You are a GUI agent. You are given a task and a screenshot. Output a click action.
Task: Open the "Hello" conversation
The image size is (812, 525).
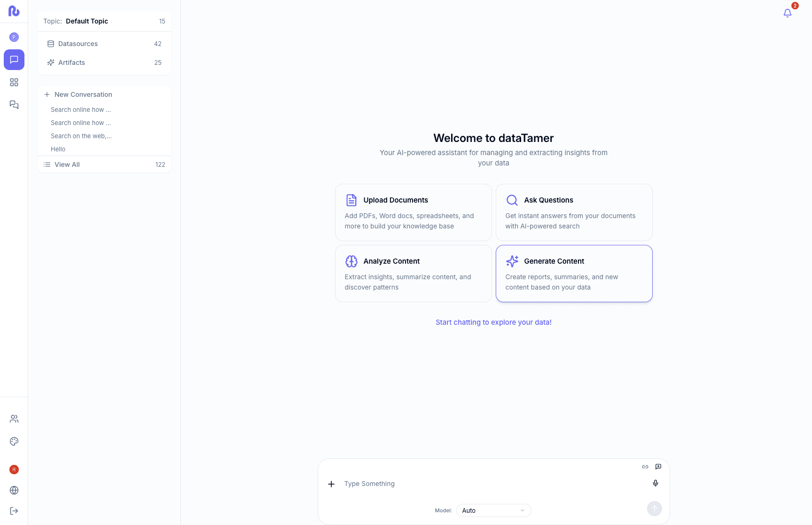coord(58,149)
